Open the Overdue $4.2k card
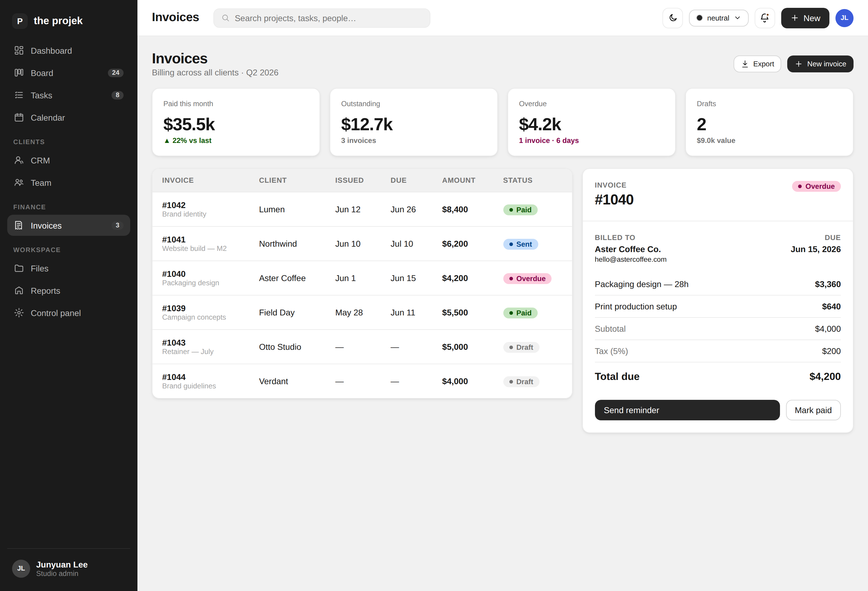Viewport: 868px width, 591px height. (x=591, y=122)
